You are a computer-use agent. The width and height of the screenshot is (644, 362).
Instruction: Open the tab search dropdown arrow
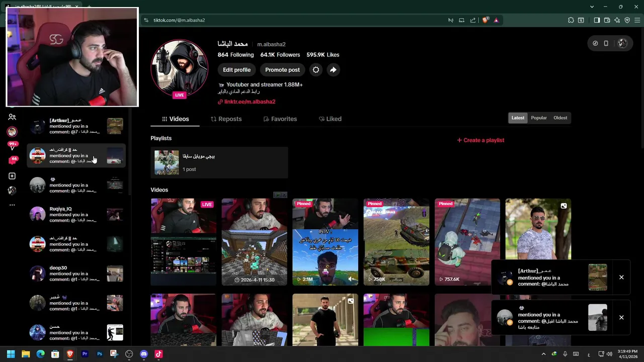pos(592,7)
